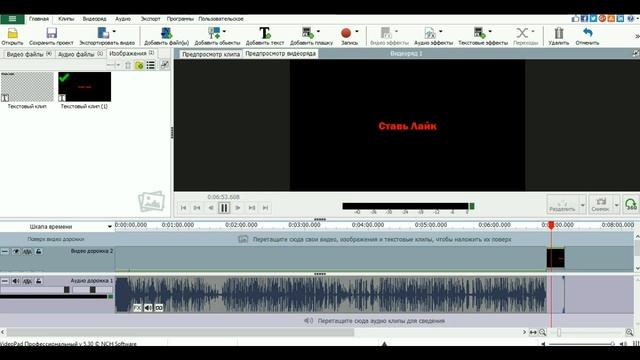The height and width of the screenshot is (360, 640).
Task: Click the 360 view icon beside Снимок
Action: point(631,204)
